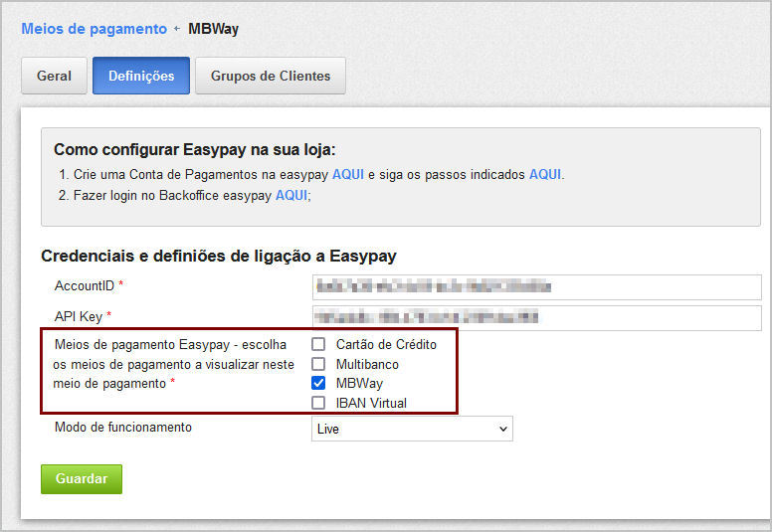Uncheck the MBWay checkbox
772x532 pixels.
pos(318,383)
